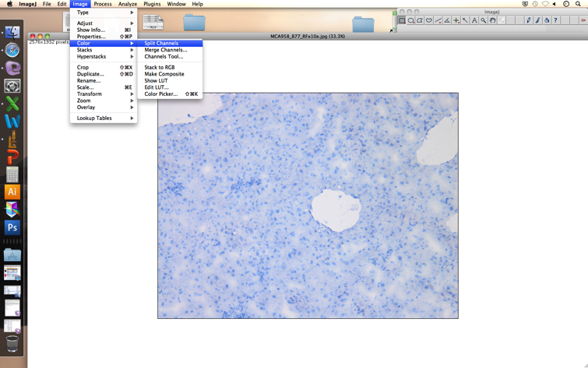Select the Oval selection tool
The image size is (588, 368).
coord(411,20)
